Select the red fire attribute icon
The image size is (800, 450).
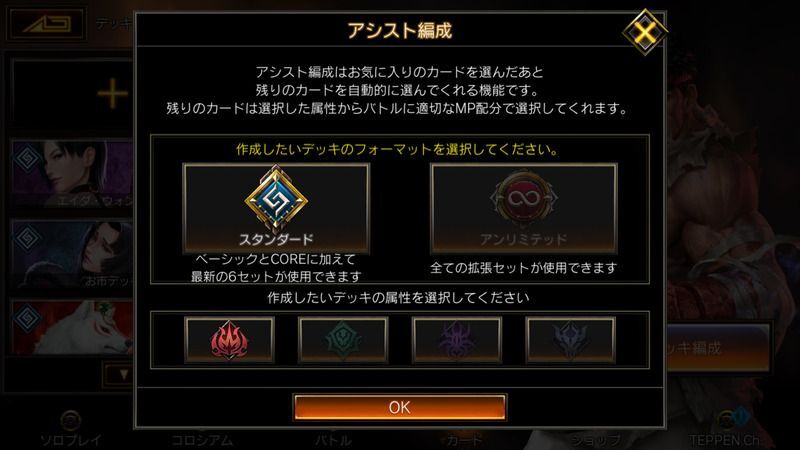(229, 339)
